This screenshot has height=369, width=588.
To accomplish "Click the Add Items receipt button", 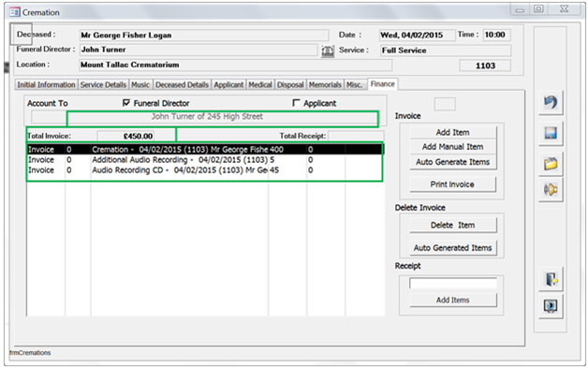I will pos(452,300).
